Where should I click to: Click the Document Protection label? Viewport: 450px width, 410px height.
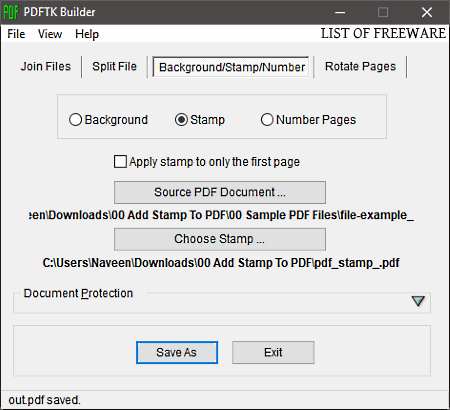coord(78,293)
